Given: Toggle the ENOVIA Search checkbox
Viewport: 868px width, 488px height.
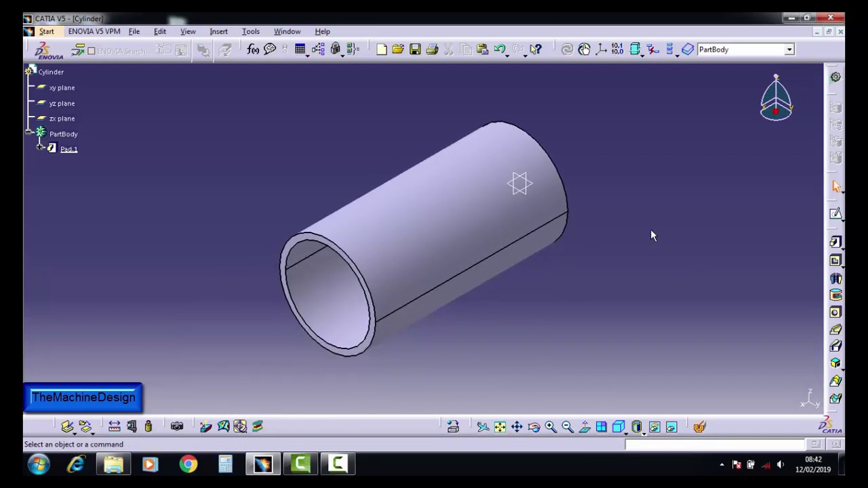Looking at the screenshot, I should pos(92,51).
